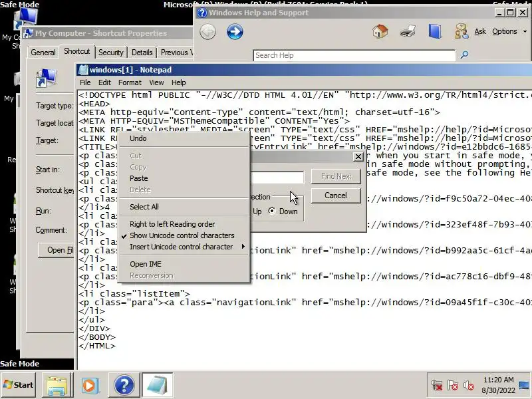Toggle Show Unicode control characters

click(x=182, y=235)
